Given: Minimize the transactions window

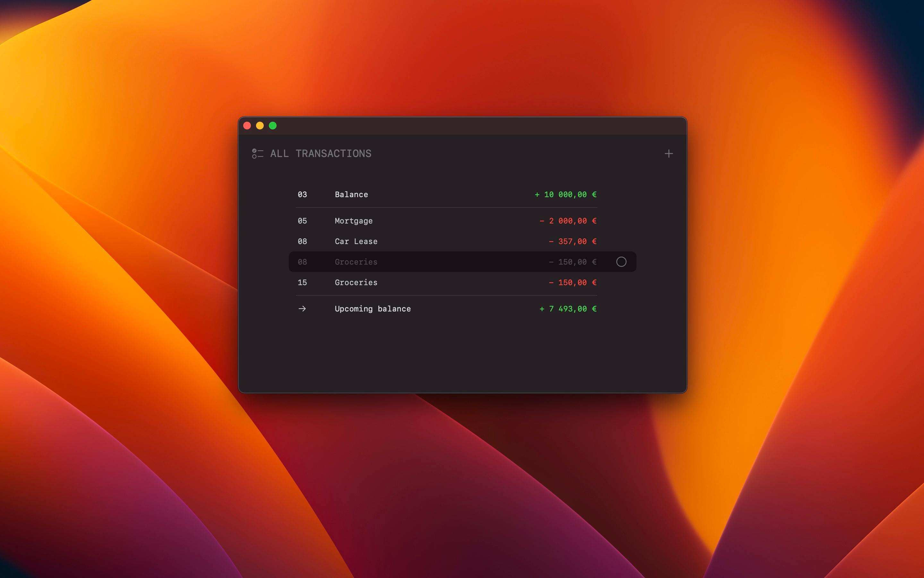Looking at the screenshot, I should (x=260, y=126).
